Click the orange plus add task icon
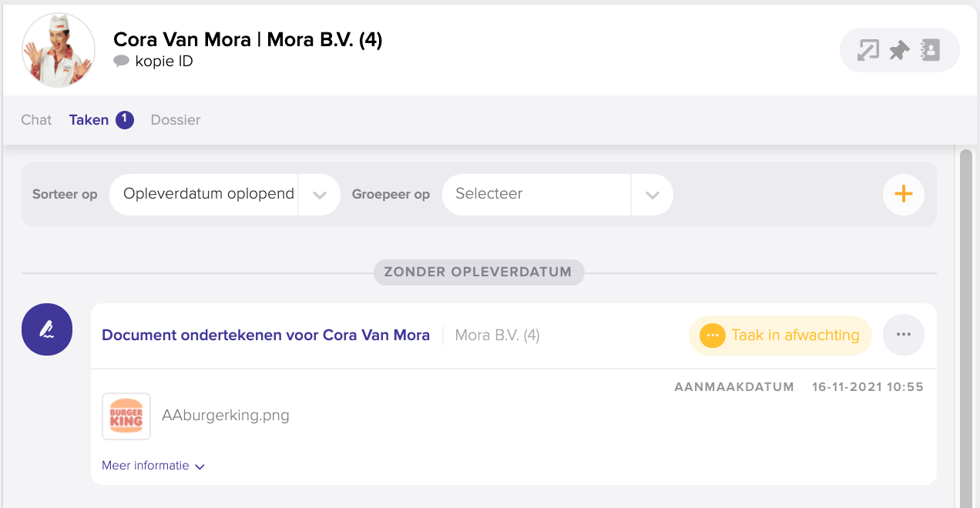Image resolution: width=980 pixels, height=508 pixels. pyautogui.click(x=903, y=194)
